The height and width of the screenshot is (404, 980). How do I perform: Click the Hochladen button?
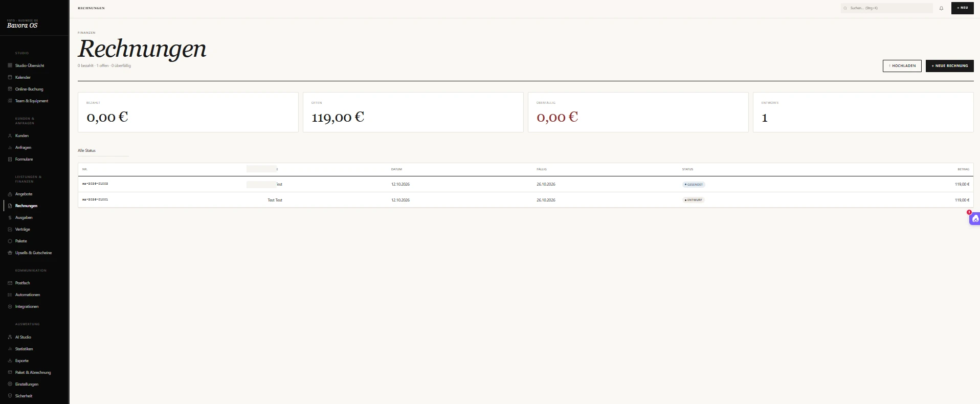(x=902, y=65)
